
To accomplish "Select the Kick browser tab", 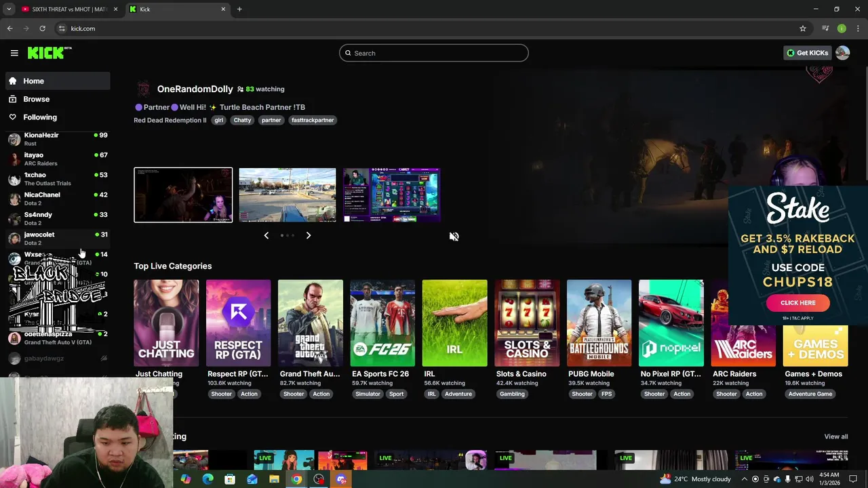I will (x=178, y=9).
